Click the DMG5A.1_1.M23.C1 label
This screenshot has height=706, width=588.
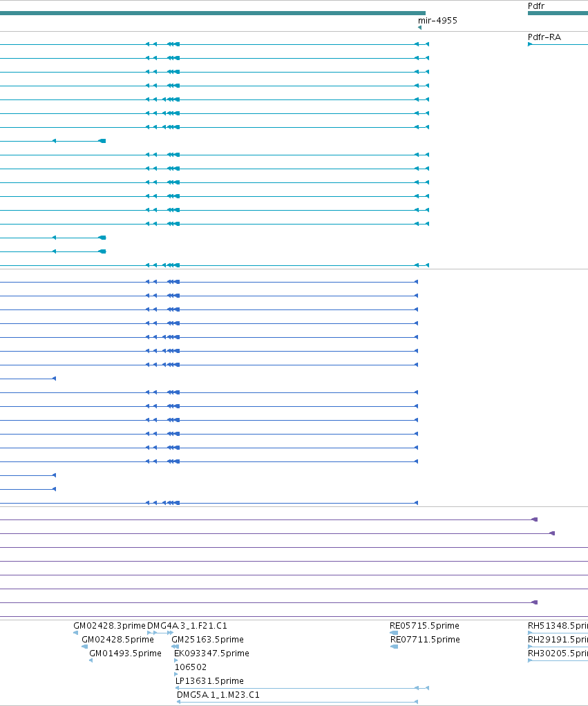coord(218,695)
